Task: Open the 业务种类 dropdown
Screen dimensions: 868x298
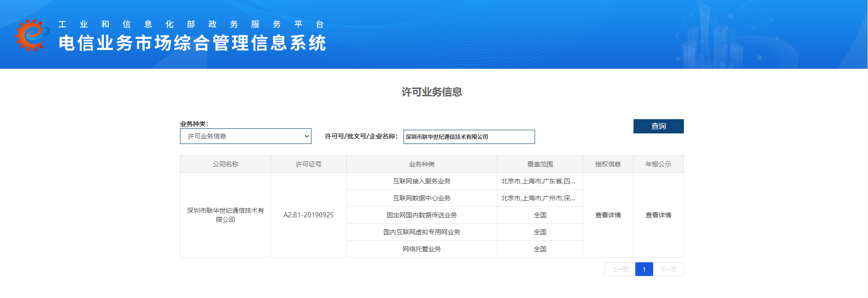Action: coord(246,136)
